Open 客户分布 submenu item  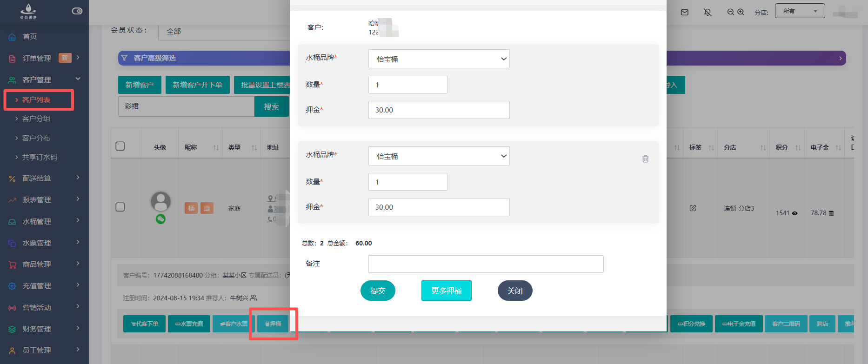(36, 138)
